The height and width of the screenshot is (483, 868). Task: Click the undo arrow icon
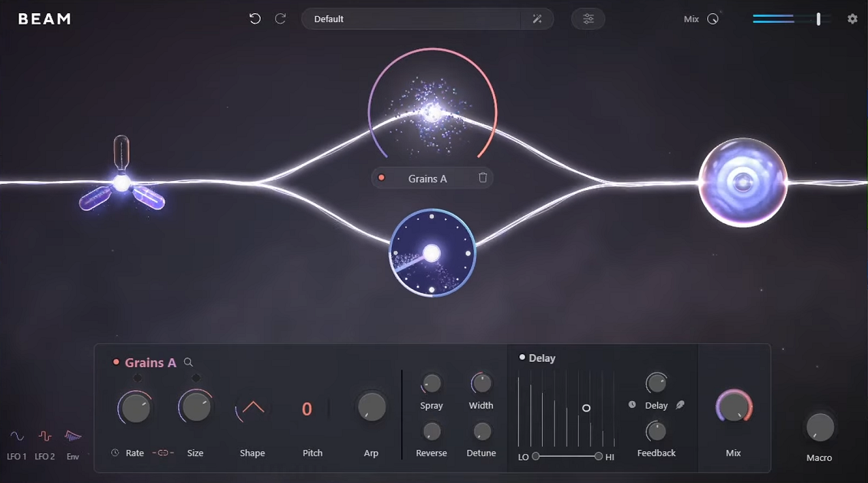tap(255, 18)
